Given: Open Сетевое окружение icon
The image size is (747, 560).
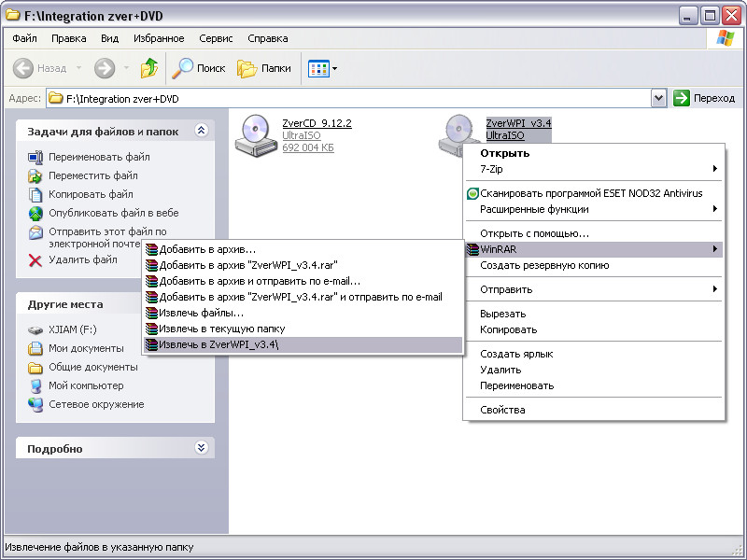Looking at the screenshot, I should pos(35,404).
